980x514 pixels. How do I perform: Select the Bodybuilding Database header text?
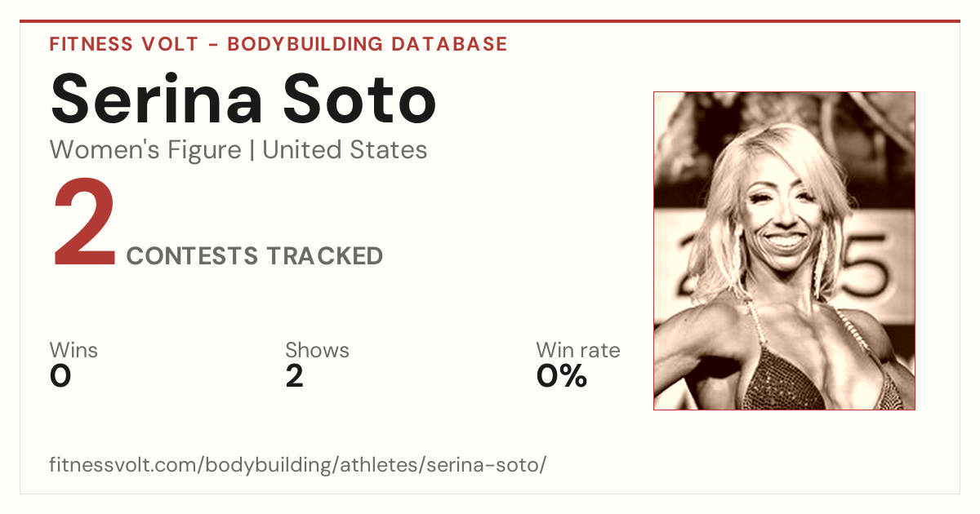[367, 44]
